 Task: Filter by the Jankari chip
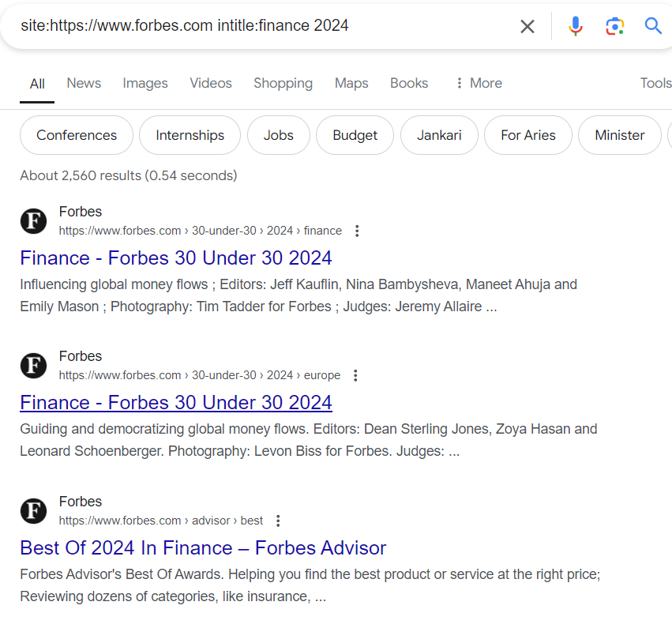(x=439, y=135)
